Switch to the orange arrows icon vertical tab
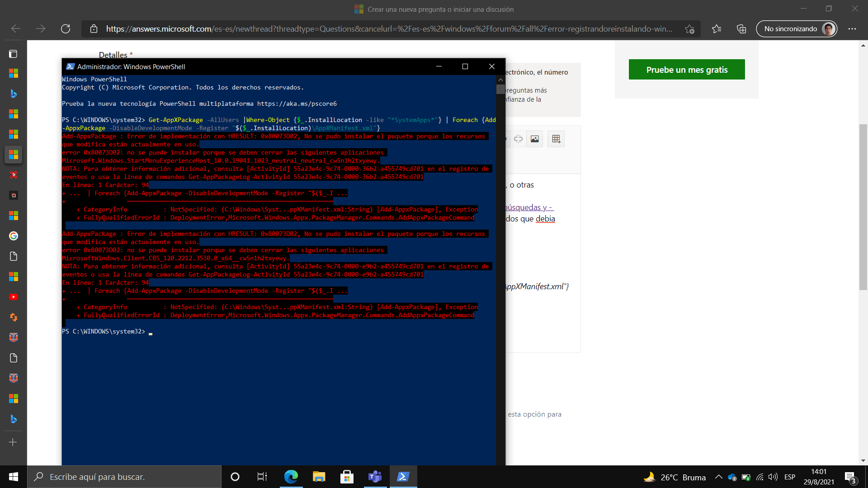This screenshot has height=488, width=868. point(13,317)
